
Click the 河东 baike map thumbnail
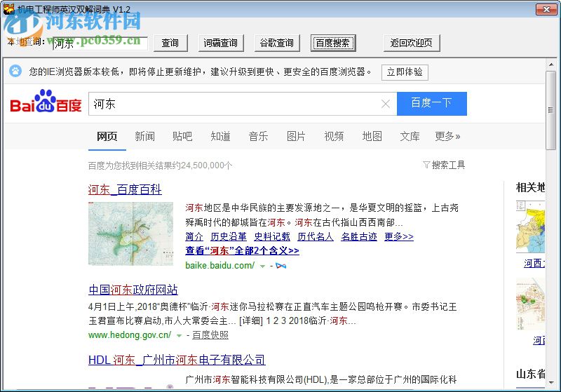(x=131, y=234)
